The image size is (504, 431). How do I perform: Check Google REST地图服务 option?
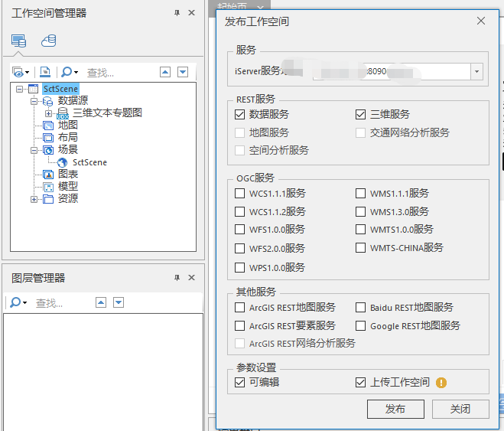361,326
